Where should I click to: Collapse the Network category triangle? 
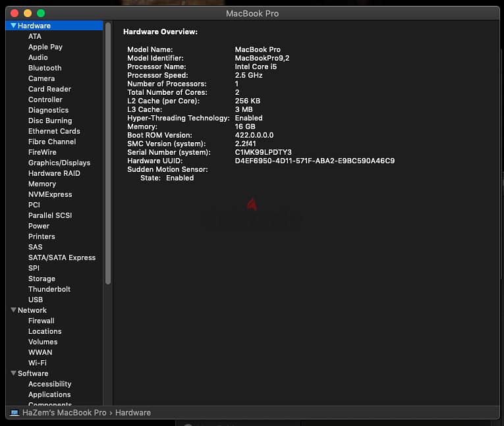(x=13, y=310)
